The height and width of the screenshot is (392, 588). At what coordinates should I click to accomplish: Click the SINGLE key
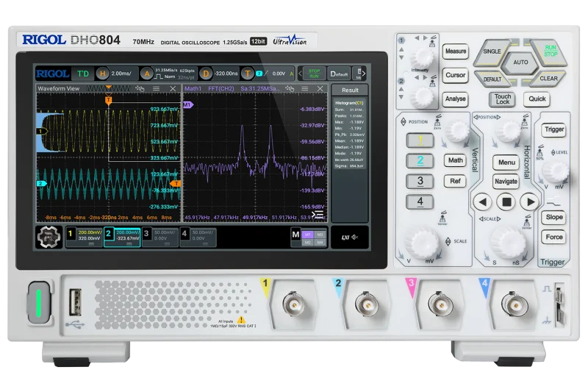492,51
